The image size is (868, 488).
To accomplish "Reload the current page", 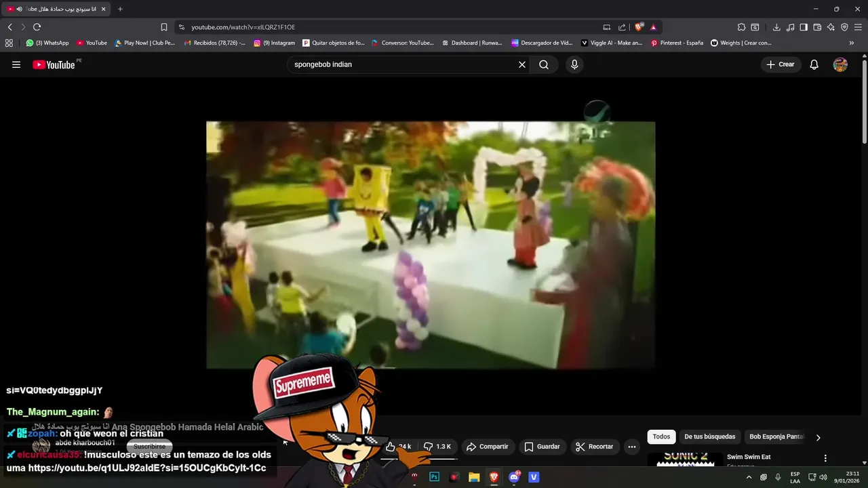I will tap(37, 27).
